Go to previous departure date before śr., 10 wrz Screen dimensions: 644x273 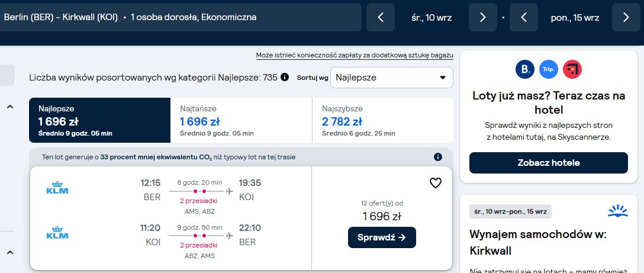[x=381, y=17]
